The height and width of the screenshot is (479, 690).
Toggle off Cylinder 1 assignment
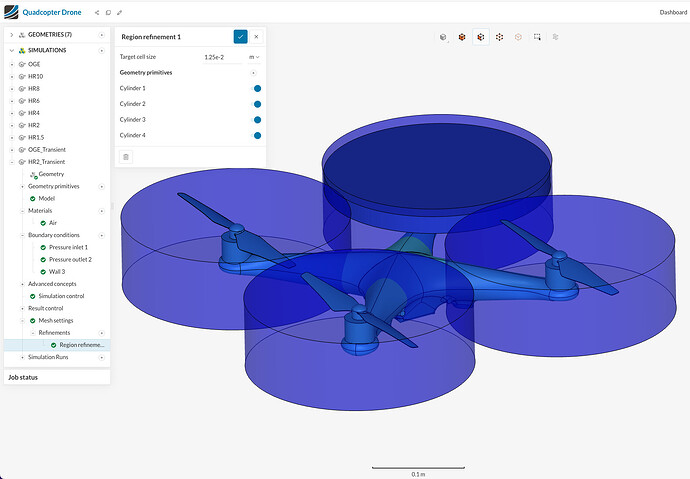pos(256,89)
